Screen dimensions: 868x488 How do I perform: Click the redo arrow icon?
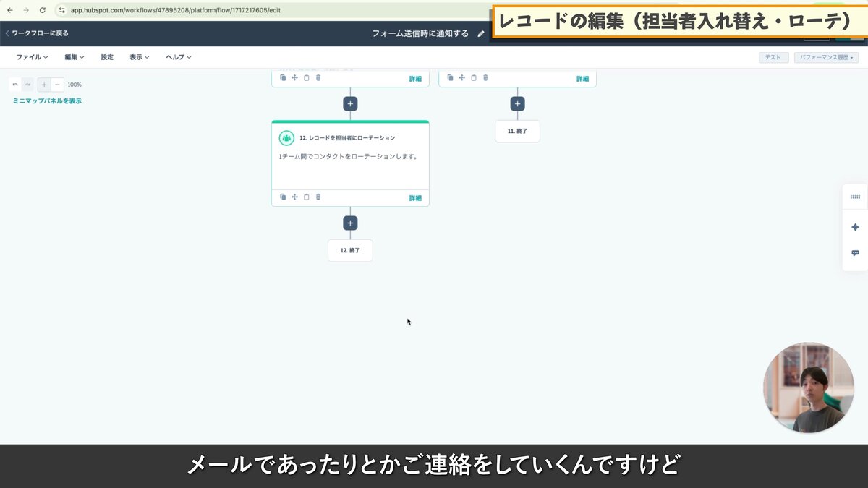[x=28, y=85]
